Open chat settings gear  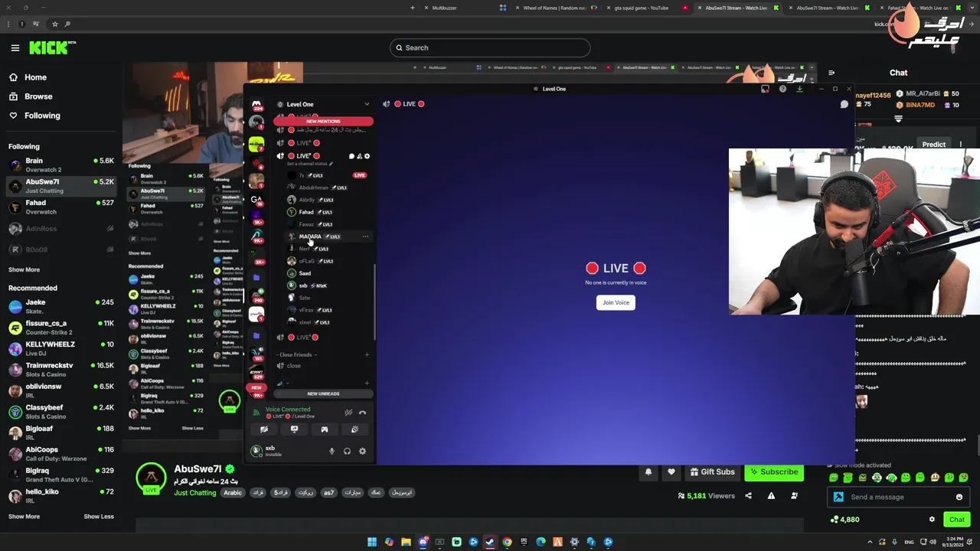(932, 520)
